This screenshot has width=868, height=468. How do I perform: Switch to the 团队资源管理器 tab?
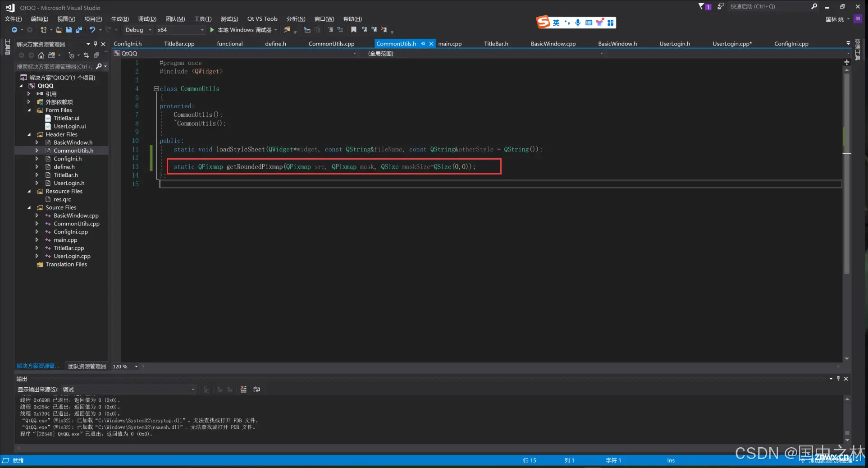click(x=87, y=366)
